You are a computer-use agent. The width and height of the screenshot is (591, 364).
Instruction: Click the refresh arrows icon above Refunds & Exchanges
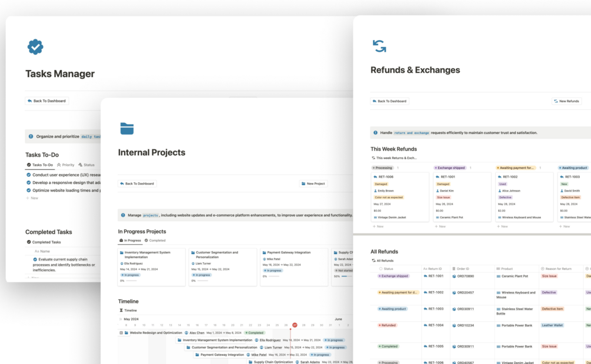tap(379, 46)
